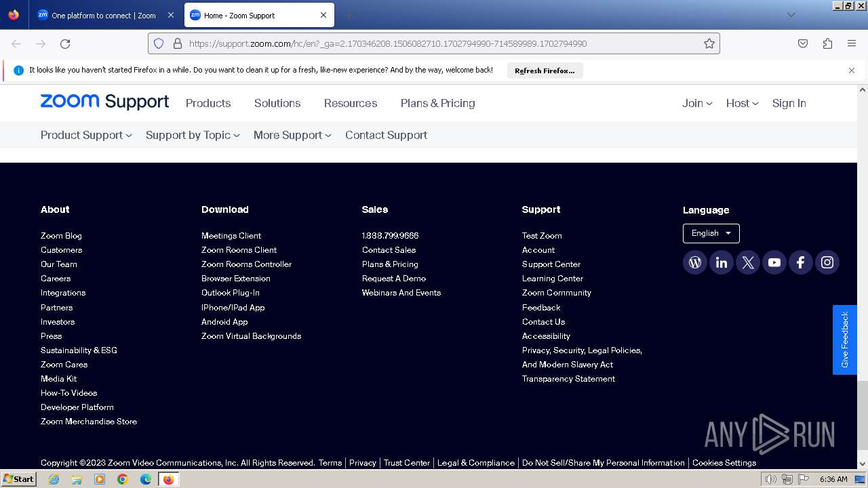Expand the Join dropdown
Screen dimensions: 868x488
pyautogui.click(x=697, y=103)
